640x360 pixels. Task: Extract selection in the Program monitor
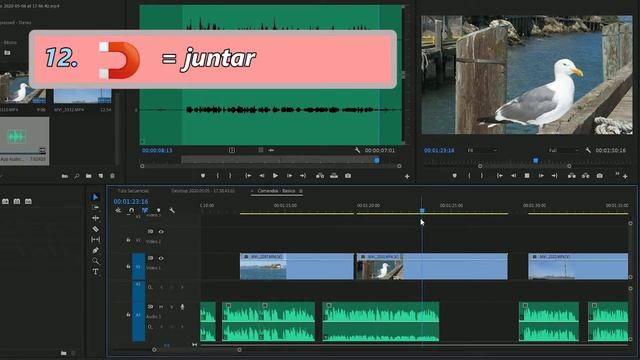(586, 176)
